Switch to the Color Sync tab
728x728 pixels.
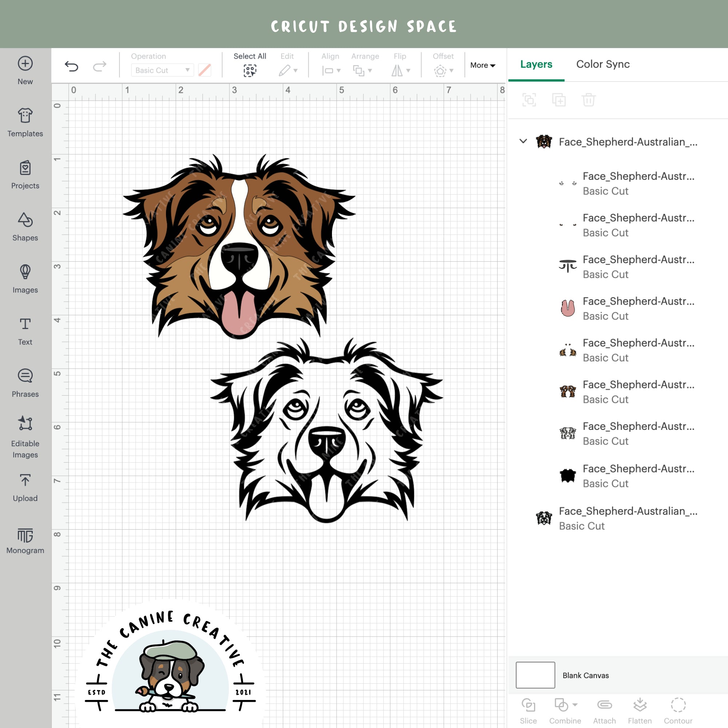pos(602,64)
